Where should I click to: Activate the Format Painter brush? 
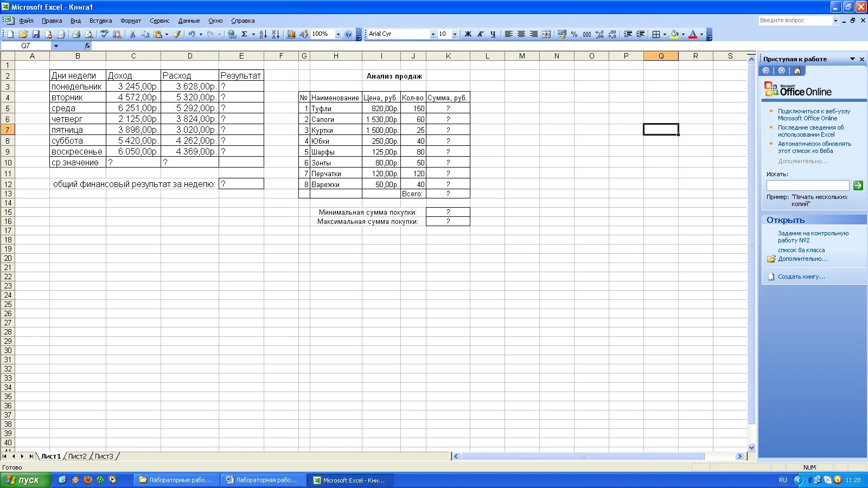click(176, 34)
